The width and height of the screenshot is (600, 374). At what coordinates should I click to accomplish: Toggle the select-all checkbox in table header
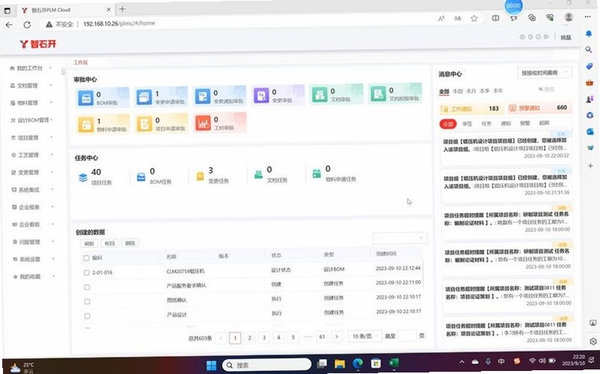(x=86, y=258)
